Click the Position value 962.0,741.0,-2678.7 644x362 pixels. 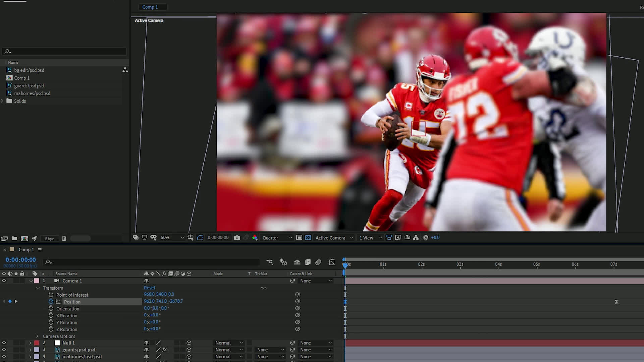(x=163, y=301)
